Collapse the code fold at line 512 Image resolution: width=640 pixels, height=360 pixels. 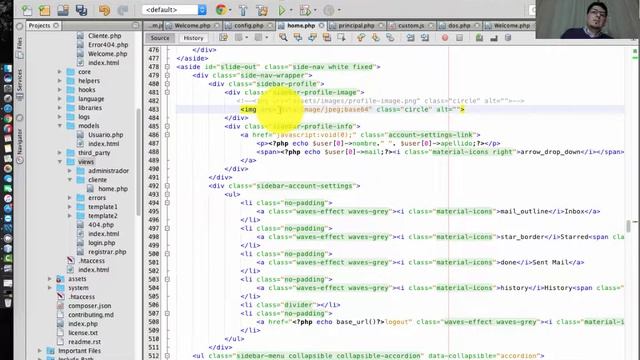point(167,356)
